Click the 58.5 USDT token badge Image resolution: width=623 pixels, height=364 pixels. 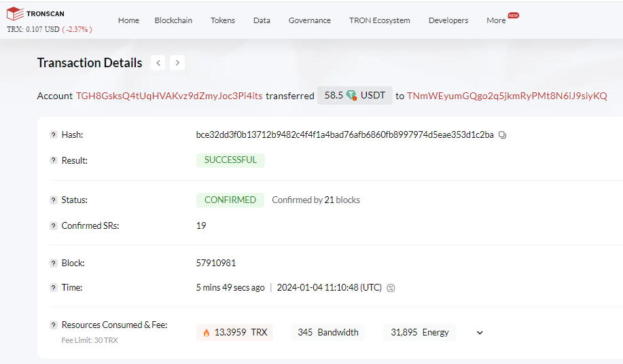coord(355,95)
